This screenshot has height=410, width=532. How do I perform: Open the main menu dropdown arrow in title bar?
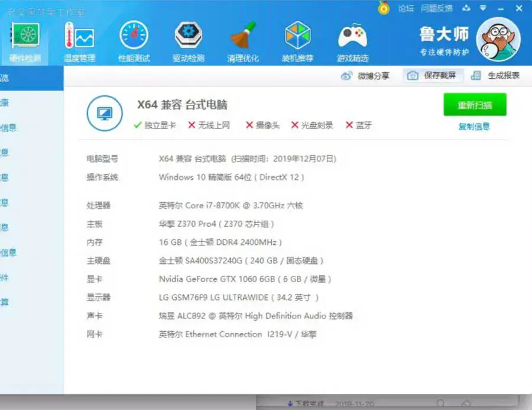coord(483,8)
